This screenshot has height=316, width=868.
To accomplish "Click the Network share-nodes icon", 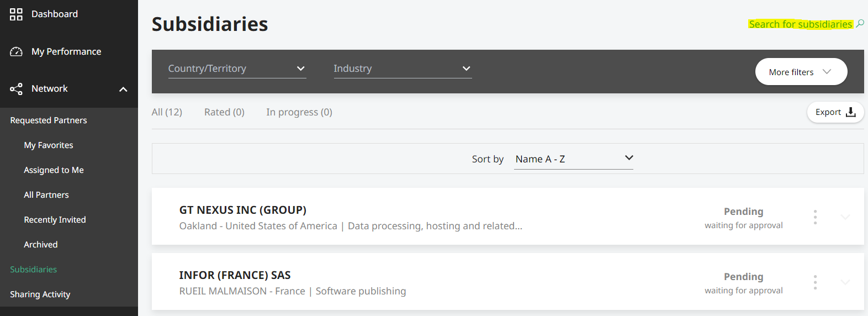I will pos(16,89).
